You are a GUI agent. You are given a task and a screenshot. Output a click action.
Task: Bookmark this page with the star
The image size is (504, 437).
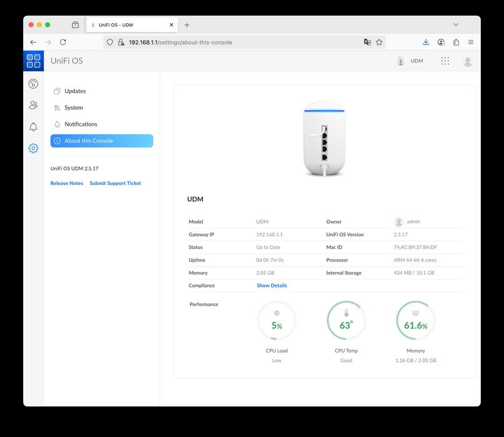coord(380,42)
